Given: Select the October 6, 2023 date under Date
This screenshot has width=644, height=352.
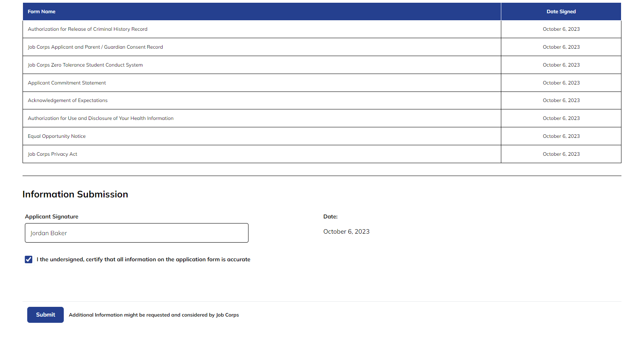Looking at the screenshot, I should tap(346, 231).
